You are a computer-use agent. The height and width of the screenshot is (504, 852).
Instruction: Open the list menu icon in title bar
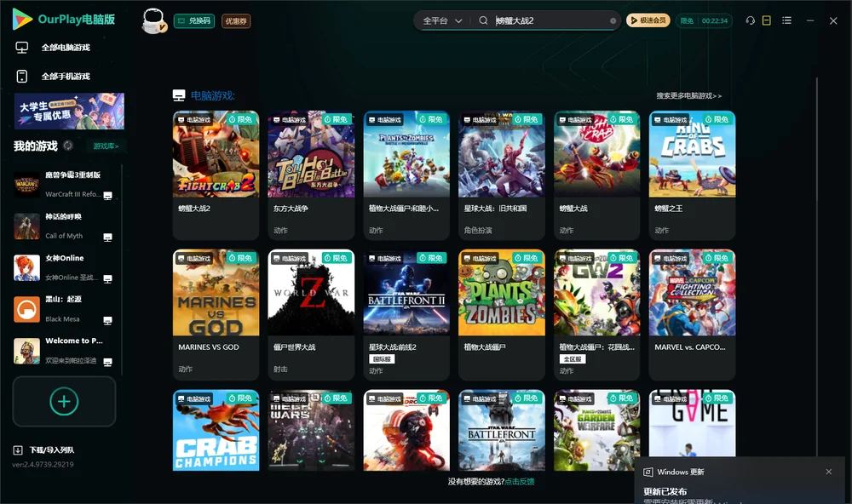pyautogui.click(x=786, y=20)
